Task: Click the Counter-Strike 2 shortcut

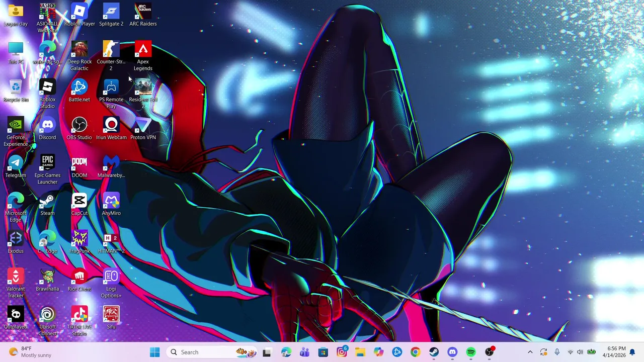Action: [x=111, y=56]
